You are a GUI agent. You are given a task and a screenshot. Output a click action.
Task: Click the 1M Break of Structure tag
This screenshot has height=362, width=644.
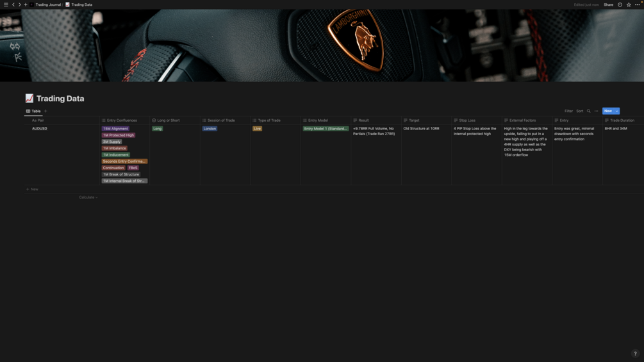point(120,174)
